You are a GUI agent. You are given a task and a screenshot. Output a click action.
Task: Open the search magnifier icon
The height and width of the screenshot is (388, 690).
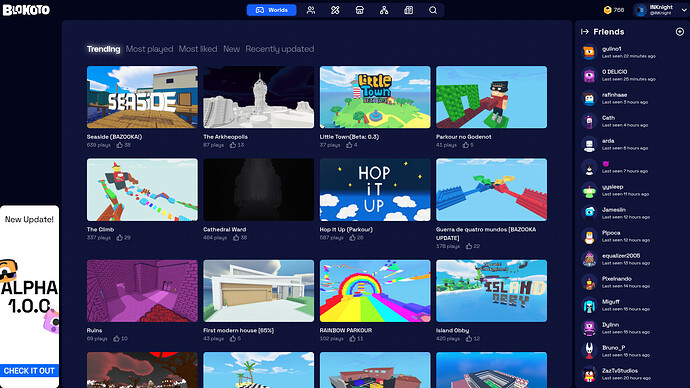(x=433, y=10)
